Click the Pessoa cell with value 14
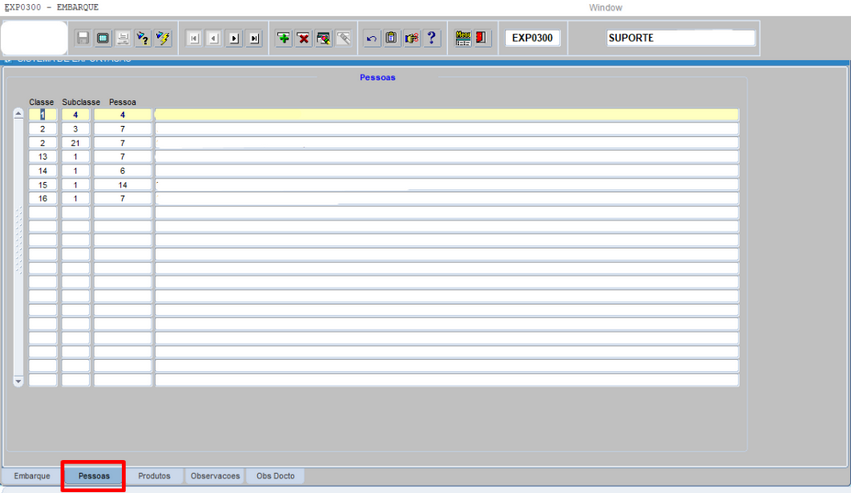851x493 pixels. coord(122,185)
